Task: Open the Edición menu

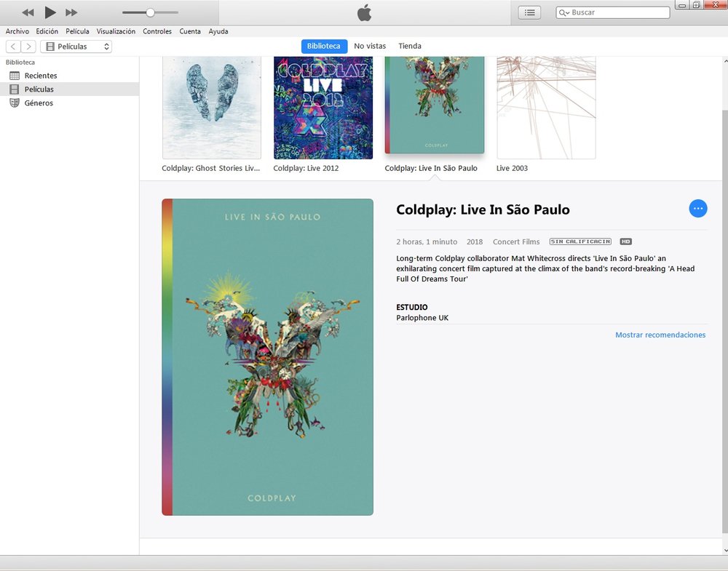Action: pos(47,31)
